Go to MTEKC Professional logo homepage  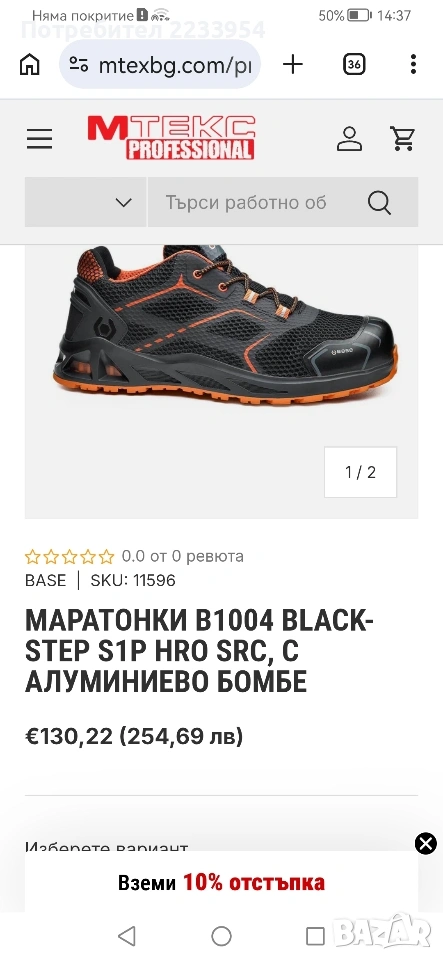pyautogui.click(x=171, y=138)
